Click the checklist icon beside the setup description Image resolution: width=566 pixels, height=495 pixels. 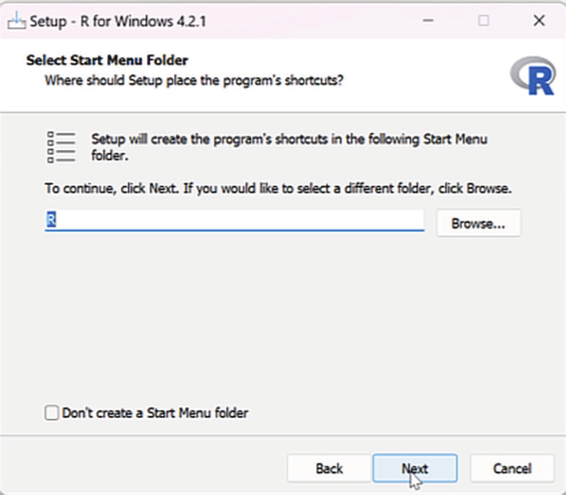[x=61, y=147]
